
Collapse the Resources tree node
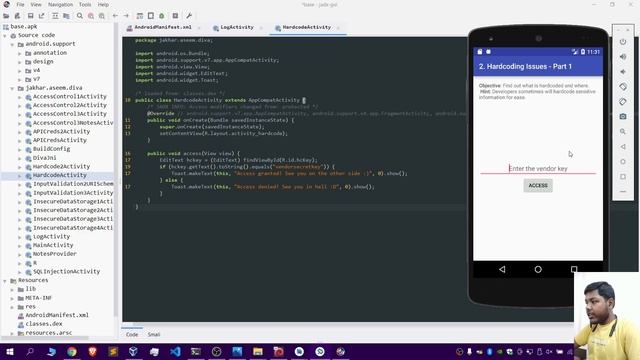(x=5, y=281)
